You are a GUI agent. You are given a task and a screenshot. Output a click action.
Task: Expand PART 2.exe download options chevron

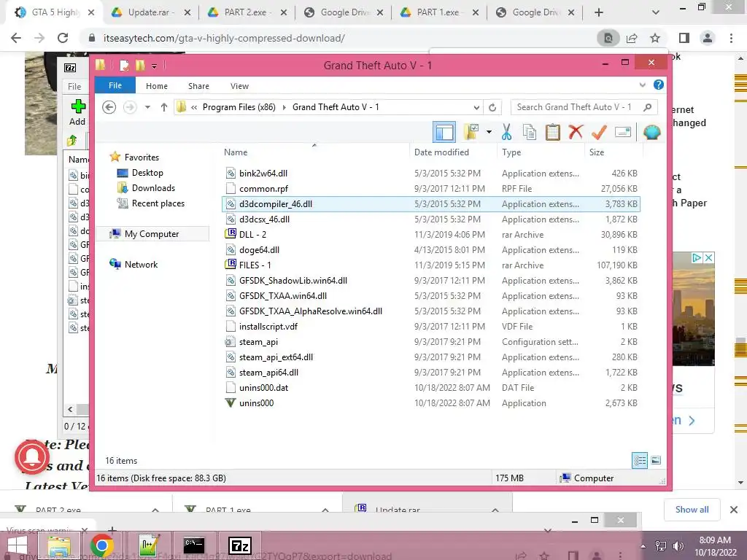coord(155,510)
